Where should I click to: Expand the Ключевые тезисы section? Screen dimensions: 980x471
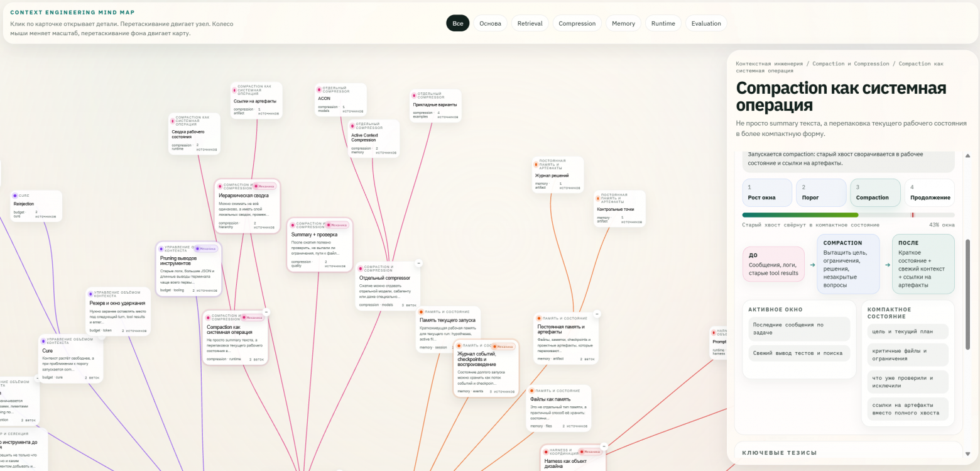tap(848, 452)
